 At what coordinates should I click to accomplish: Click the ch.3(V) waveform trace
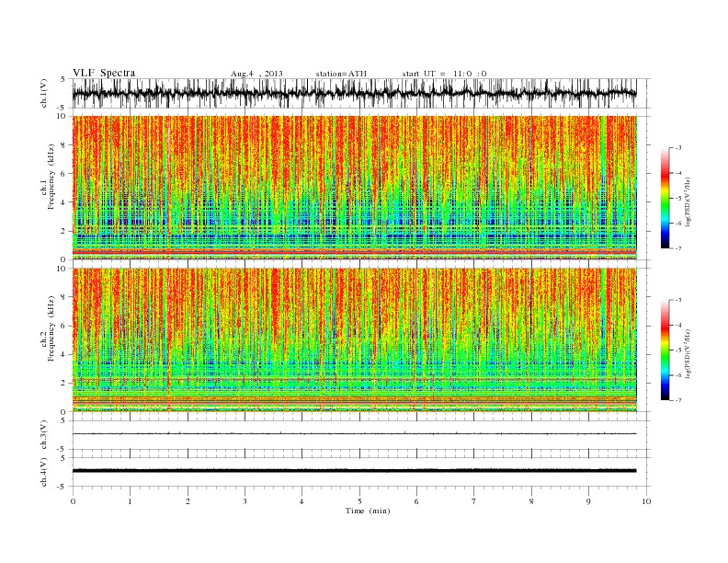pos(354,434)
